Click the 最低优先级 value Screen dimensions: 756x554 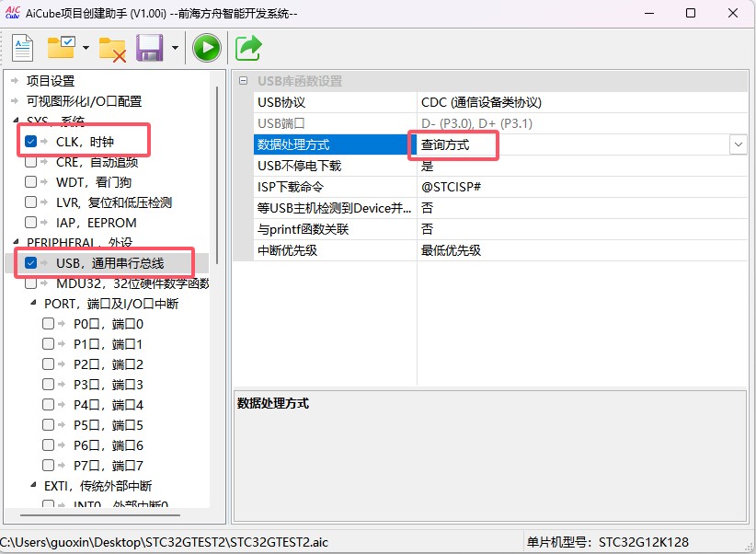click(451, 250)
